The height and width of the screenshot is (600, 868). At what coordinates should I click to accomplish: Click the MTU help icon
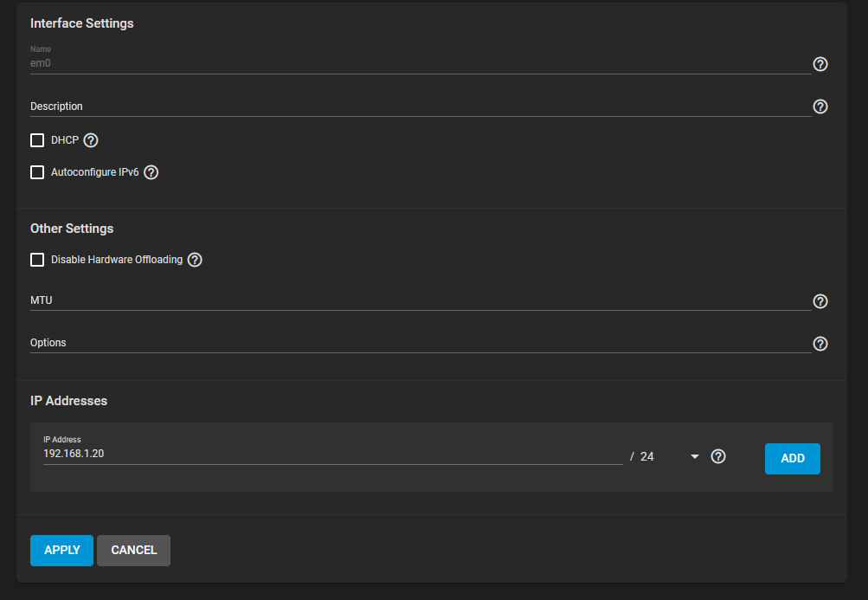pyautogui.click(x=820, y=301)
